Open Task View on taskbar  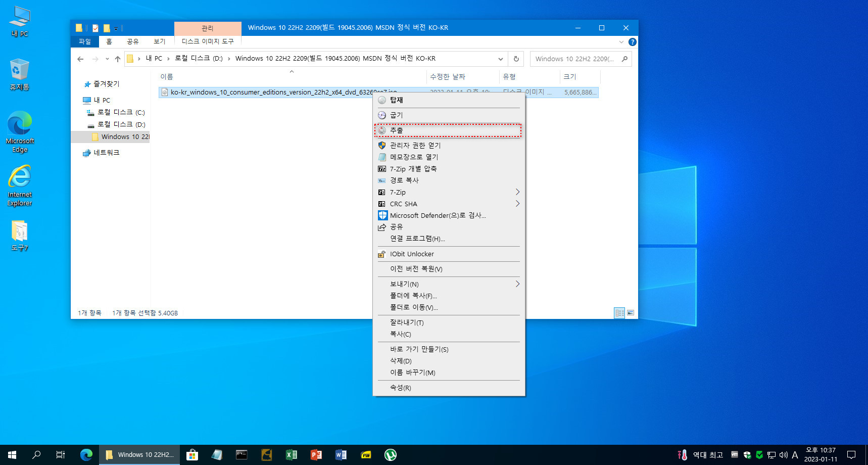(x=61, y=455)
